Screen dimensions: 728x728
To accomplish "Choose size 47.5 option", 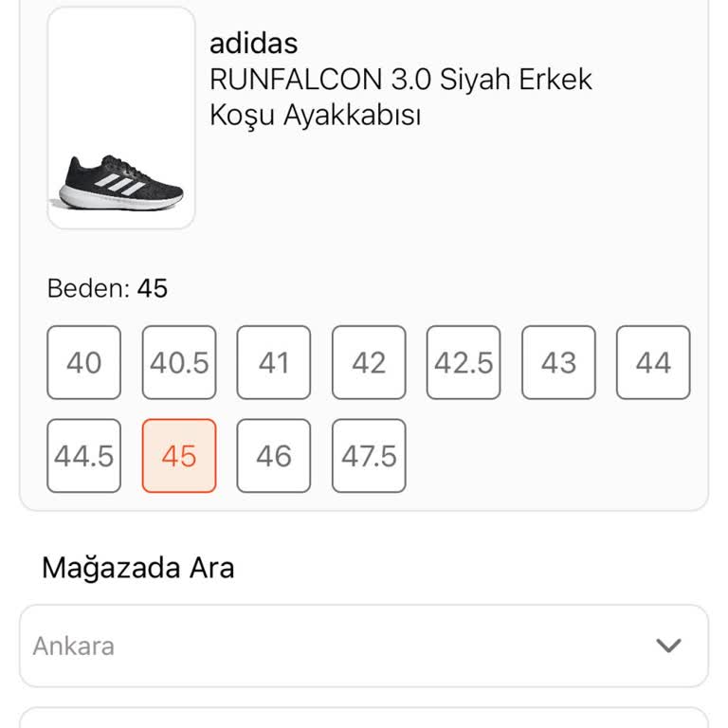I will (369, 456).
